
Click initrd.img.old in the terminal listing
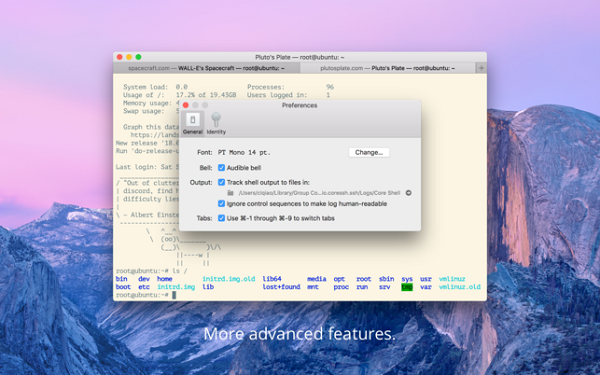click(228, 279)
